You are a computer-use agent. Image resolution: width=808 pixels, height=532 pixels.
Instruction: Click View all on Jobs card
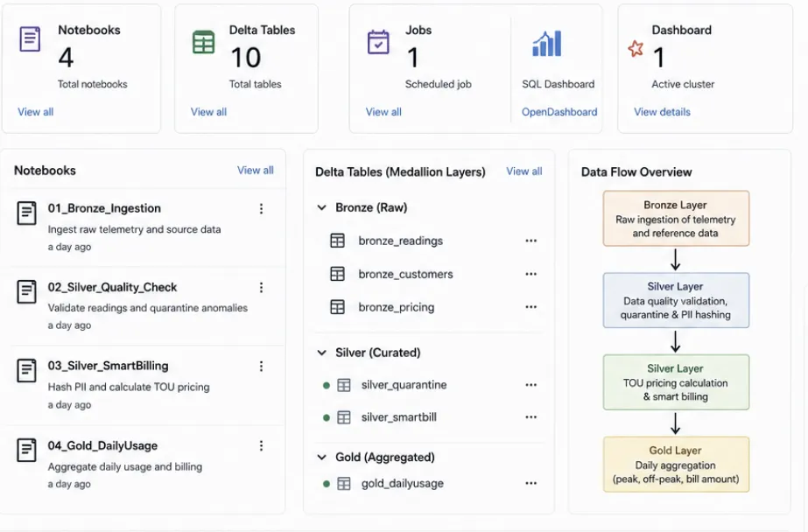pos(383,112)
